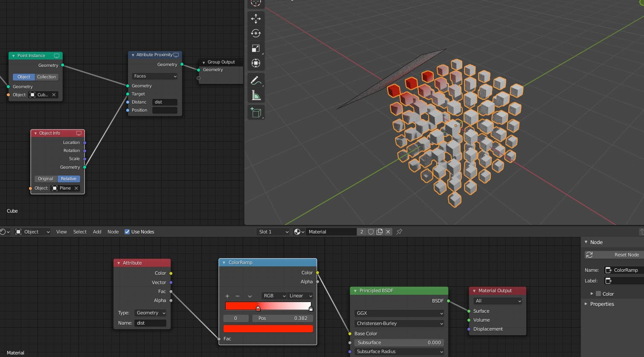644x357 pixels.
Task: Click the Attribute Name field containing dist
Action: tap(151, 323)
